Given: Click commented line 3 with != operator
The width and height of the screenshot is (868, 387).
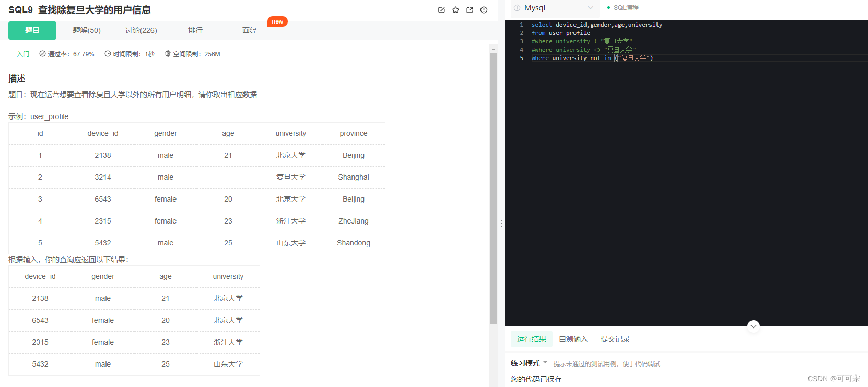Looking at the screenshot, I should pos(582,41).
